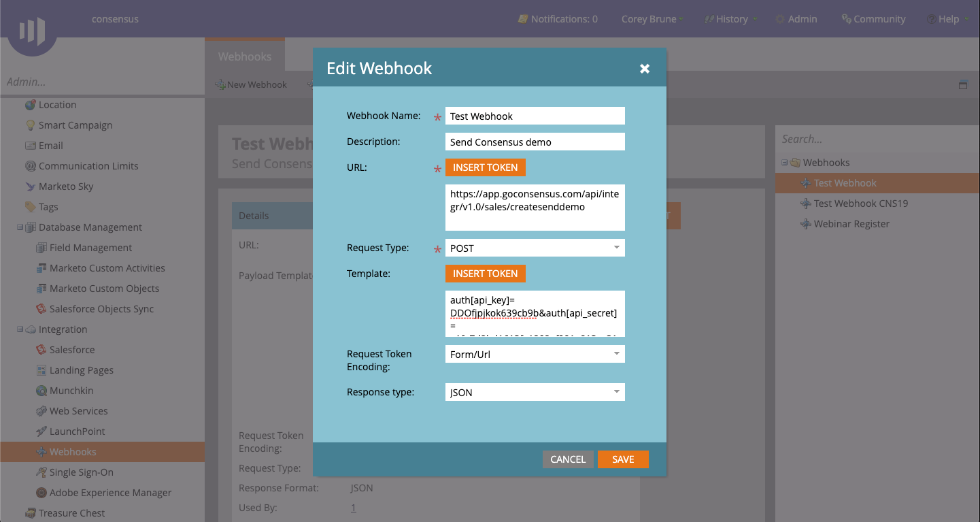Click the Smart Campaign lightbulb icon

(x=30, y=125)
